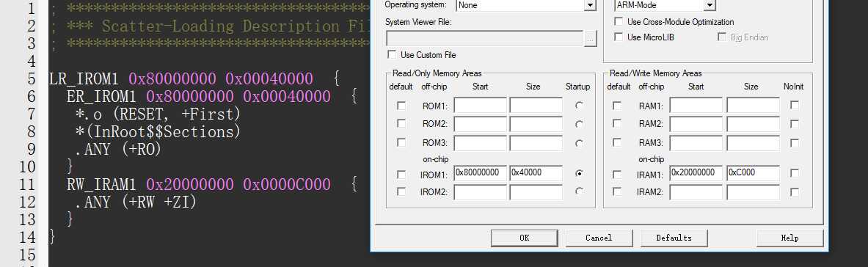The height and width of the screenshot is (267, 868).
Task: Click the ROM3 Size field
Action: click(x=536, y=143)
